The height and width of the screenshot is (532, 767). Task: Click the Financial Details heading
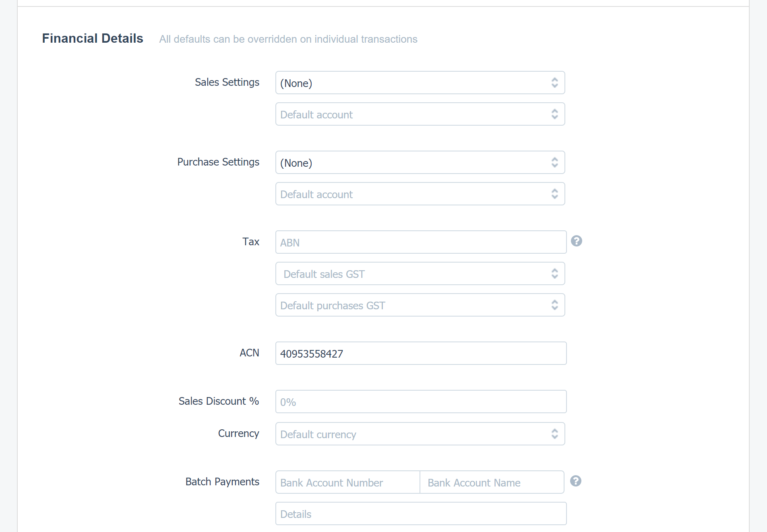pyautogui.click(x=93, y=38)
